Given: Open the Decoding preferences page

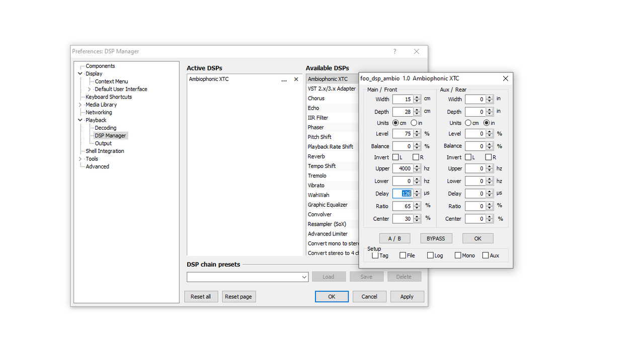Looking at the screenshot, I should [x=106, y=128].
